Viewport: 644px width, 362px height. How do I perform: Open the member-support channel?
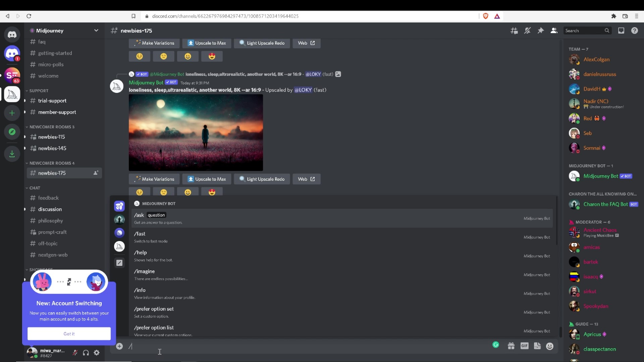click(x=64, y=112)
